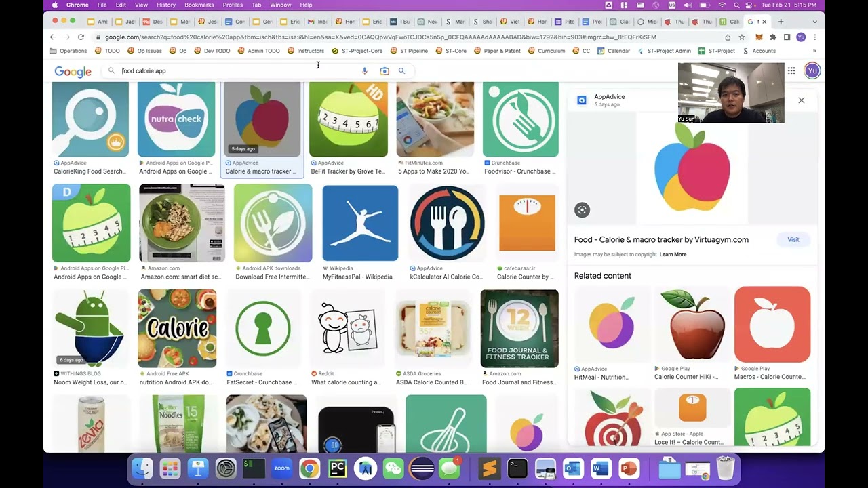The width and height of the screenshot is (868, 488).
Task: Open the Operations bookmarks folder
Action: (x=68, y=51)
